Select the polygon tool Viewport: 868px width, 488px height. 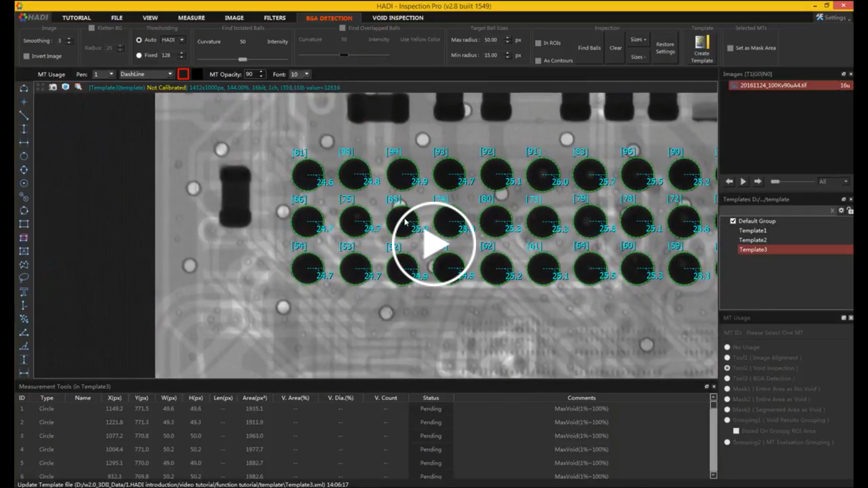(x=24, y=265)
